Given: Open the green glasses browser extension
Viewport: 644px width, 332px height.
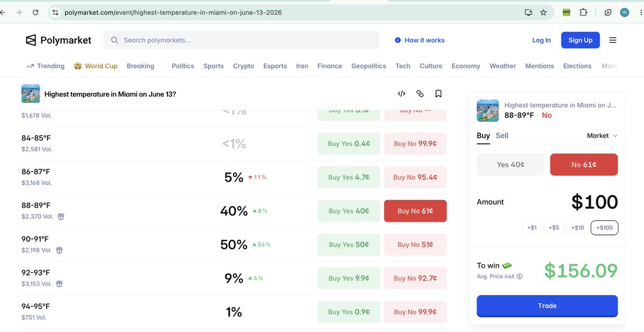Looking at the screenshot, I should point(566,12).
